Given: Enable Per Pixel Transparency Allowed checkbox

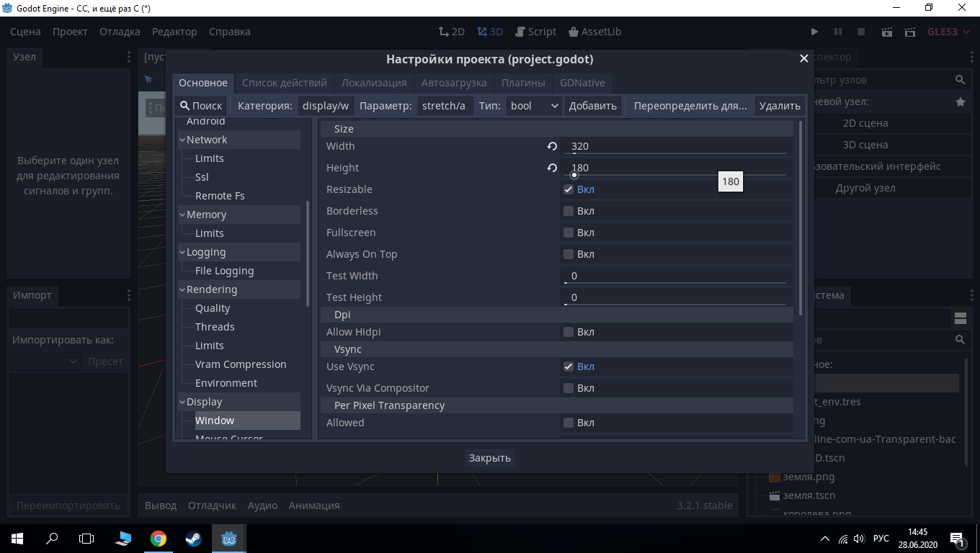Looking at the screenshot, I should pos(569,423).
